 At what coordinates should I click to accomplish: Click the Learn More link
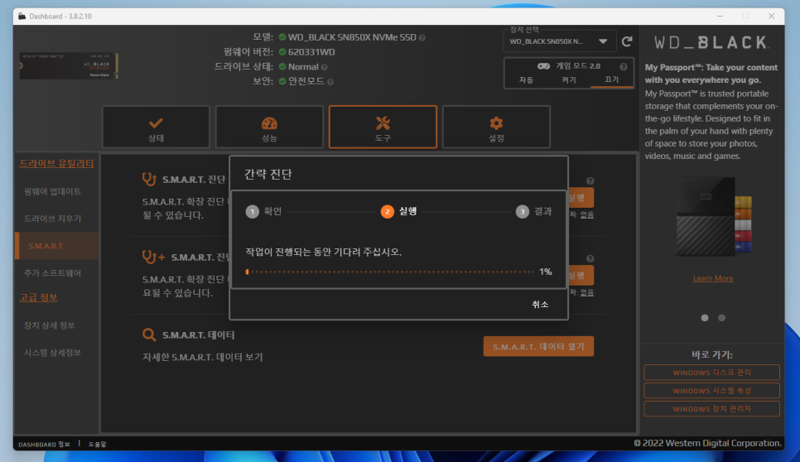coord(713,278)
